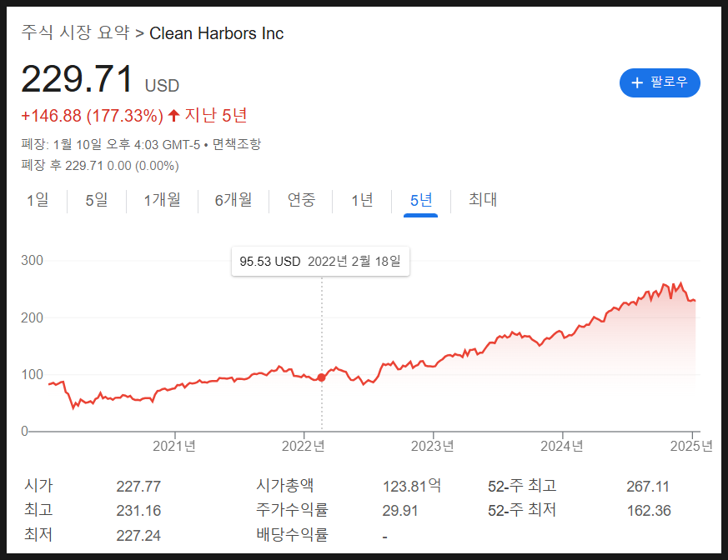Click the 52-주 최고 value 267.11

(x=647, y=487)
